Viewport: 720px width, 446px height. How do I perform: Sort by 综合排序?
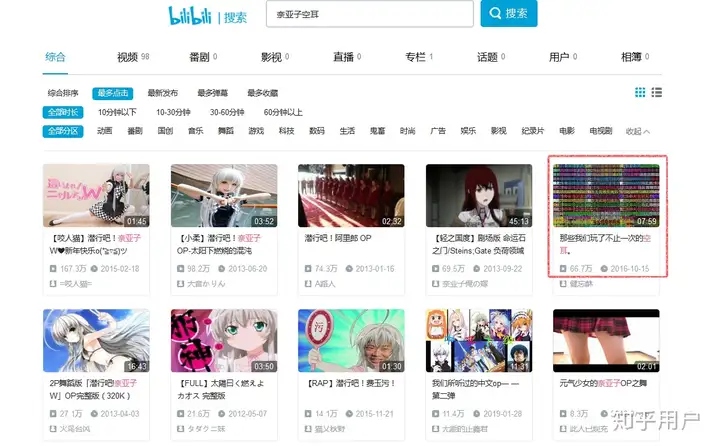point(63,93)
